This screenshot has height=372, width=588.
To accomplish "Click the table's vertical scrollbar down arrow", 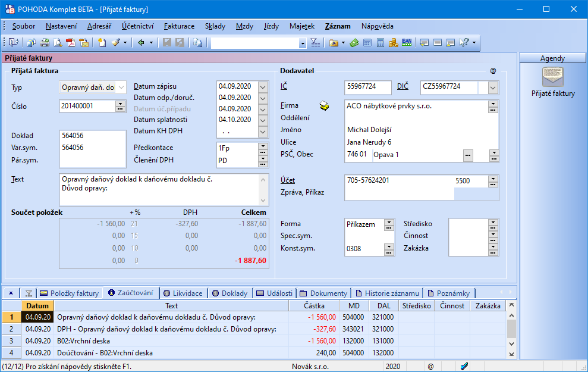I will (511, 343).
